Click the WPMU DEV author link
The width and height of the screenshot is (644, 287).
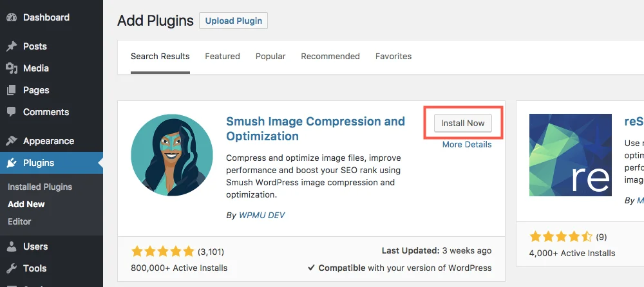coord(261,215)
